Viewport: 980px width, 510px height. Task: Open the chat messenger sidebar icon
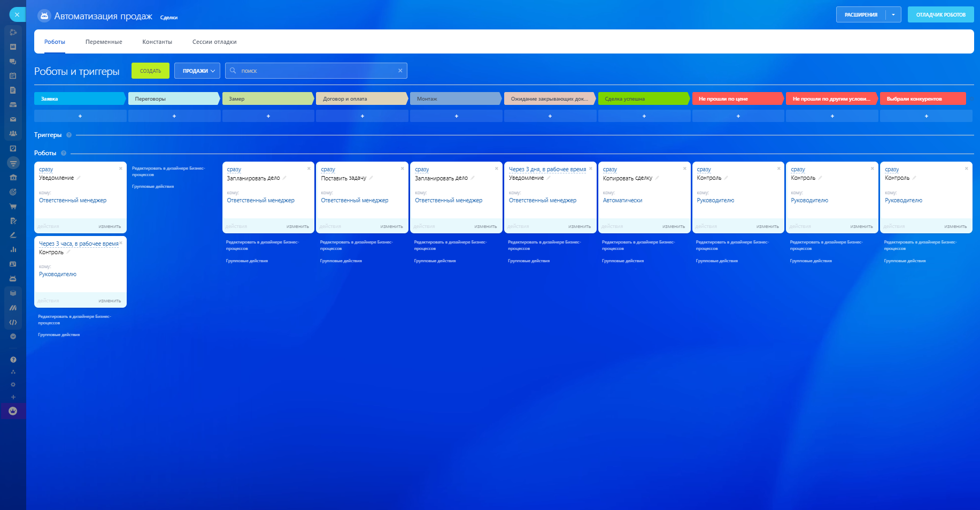coord(13,62)
